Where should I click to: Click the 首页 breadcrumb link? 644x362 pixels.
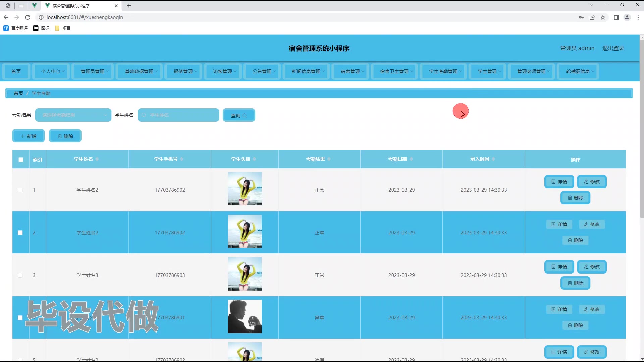click(18, 93)
